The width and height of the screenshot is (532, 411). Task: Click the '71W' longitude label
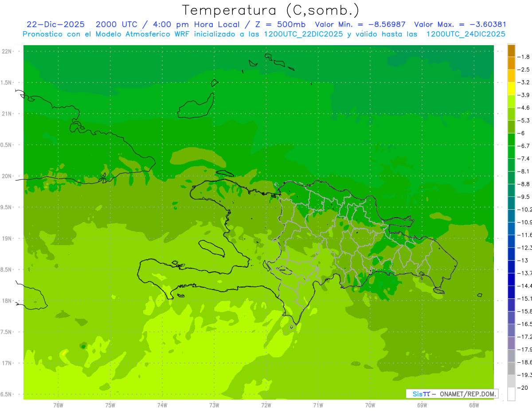click(318, 405)
